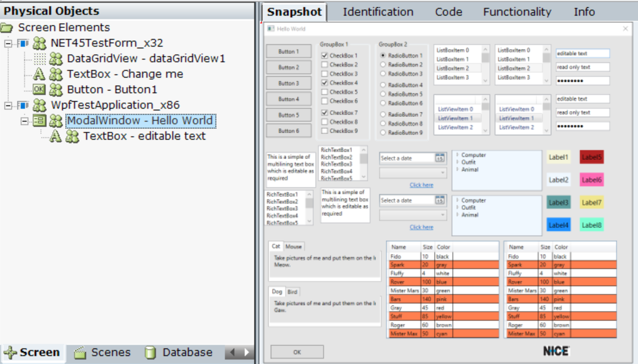Toggle CheckBox 2 in GroupBox 1
Image resolution: width=638 pixels, height=364 pixels.
tap(324, 64)
